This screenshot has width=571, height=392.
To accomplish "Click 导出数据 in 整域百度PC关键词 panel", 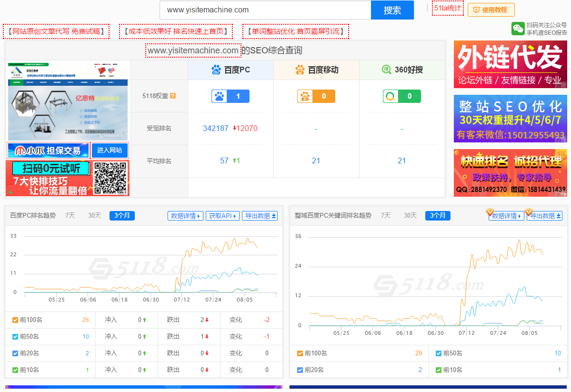I will (x=545, y=216).
